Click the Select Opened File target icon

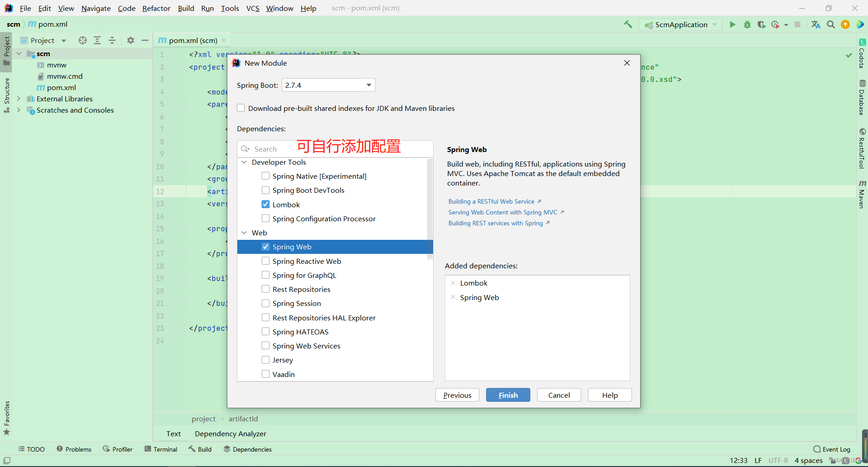[82, 40]
